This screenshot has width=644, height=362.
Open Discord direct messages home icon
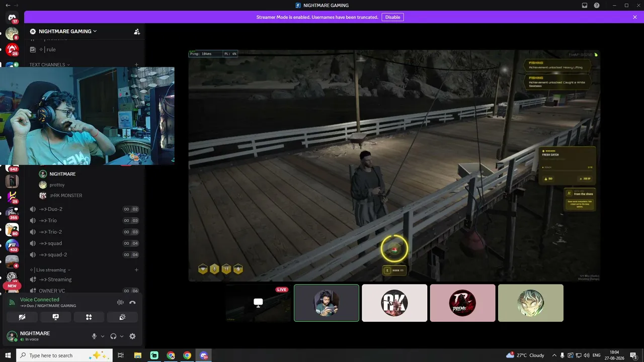point(12,18)
